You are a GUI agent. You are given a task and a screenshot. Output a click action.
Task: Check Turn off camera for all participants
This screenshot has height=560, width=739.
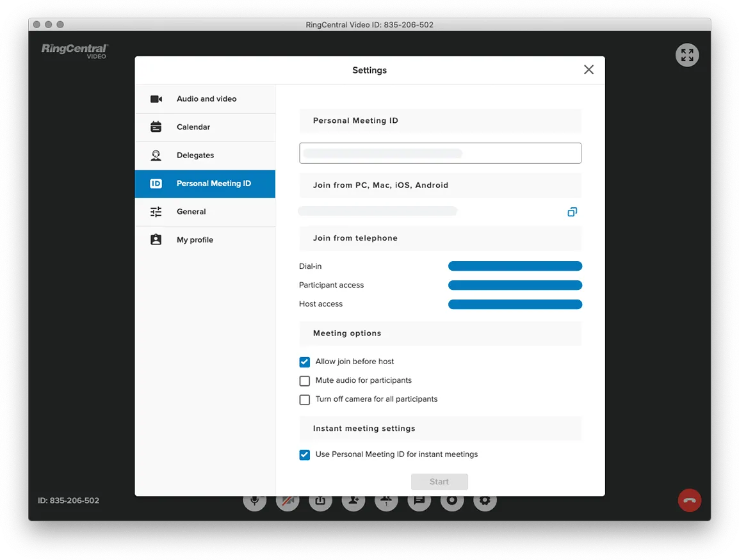(x=305, y=399)
